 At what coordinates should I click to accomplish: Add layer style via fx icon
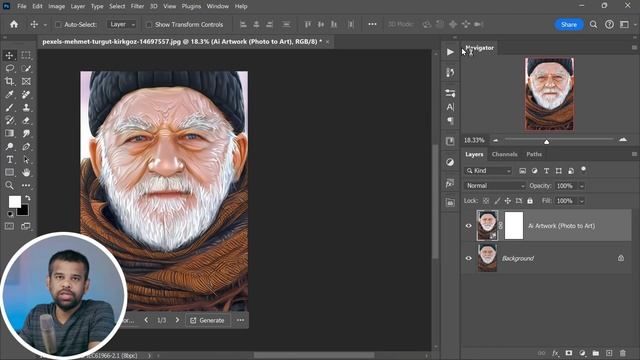[x=555, y=353]
